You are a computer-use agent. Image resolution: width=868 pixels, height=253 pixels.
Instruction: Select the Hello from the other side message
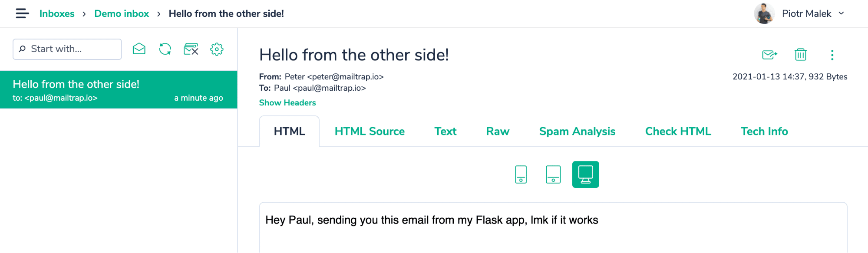click(119, 90)
